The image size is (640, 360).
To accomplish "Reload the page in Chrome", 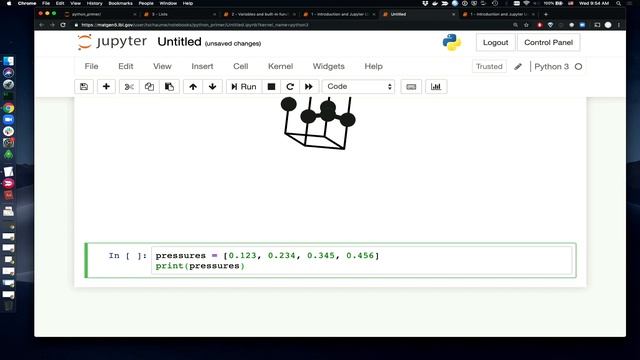I will [63, 25].
